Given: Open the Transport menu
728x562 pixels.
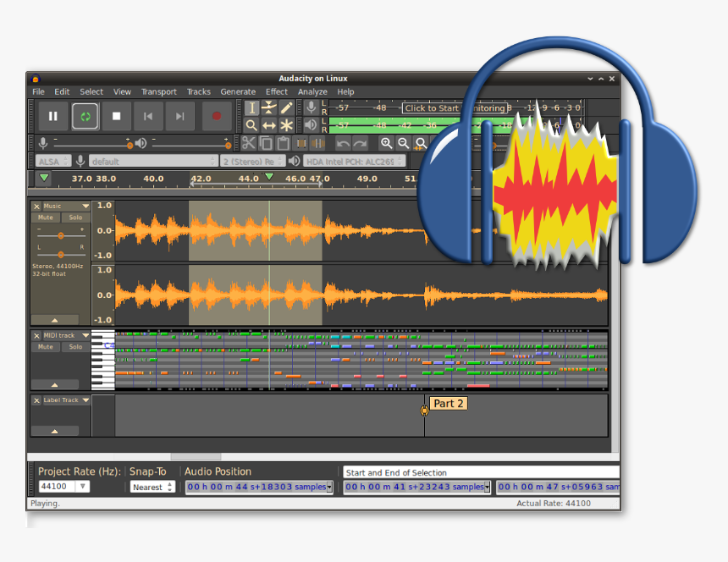Looking at the screenshot, I should (159, 91).
